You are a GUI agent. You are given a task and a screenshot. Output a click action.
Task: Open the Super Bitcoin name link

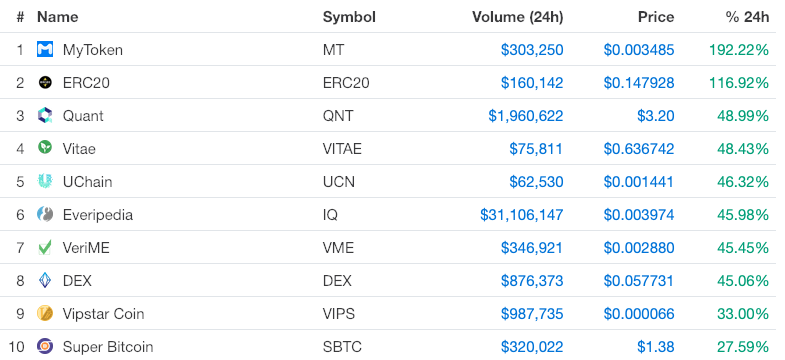point(108,346)
